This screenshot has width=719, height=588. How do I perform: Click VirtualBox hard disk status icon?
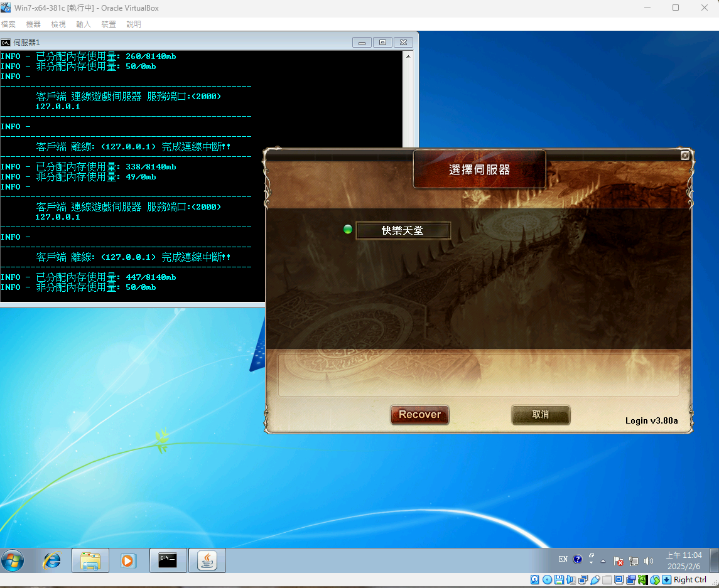(534, 580)
